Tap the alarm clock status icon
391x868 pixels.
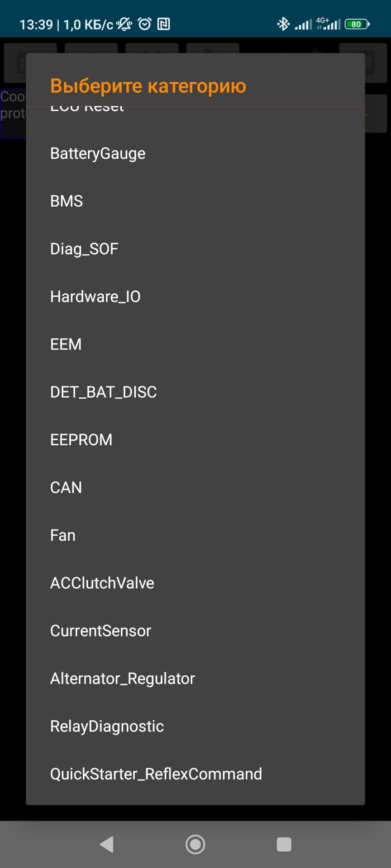pyautogui.click(x=145, y=24)
